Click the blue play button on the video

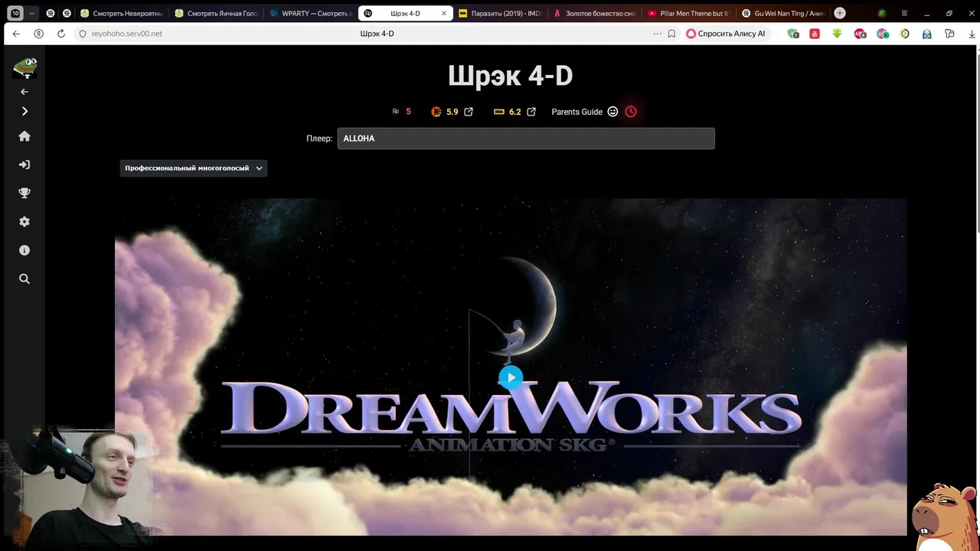pyautogui.click(x=511, y=377)
